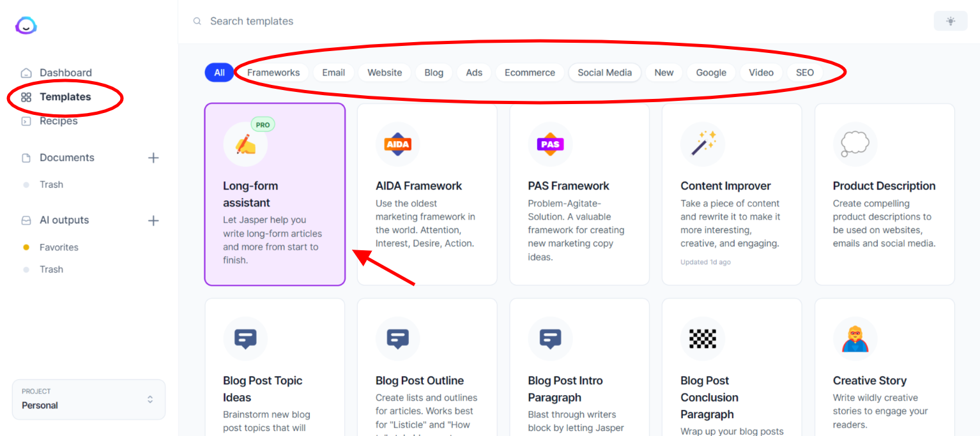Click the Jasper logo icon
980x436 pixels.
[26, 26]
